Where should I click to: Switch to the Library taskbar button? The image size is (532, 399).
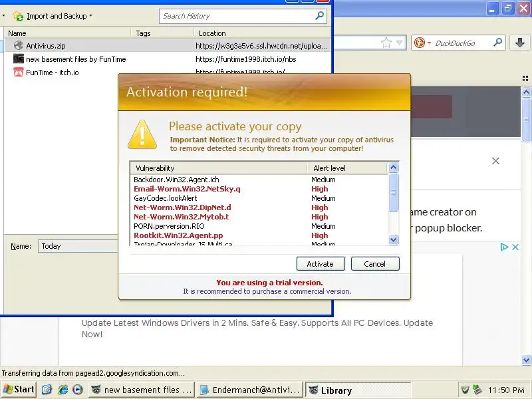(x=358, y=390)
